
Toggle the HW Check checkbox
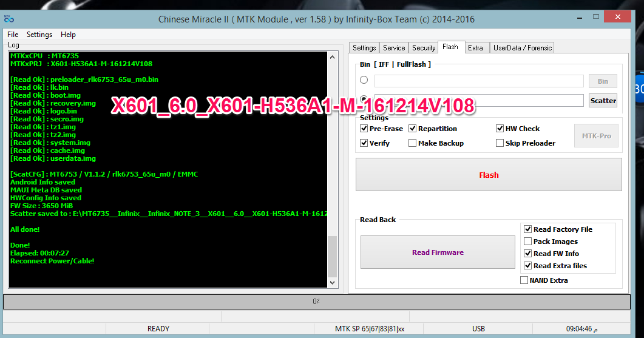pyautogui.click(x=500, y=129)
